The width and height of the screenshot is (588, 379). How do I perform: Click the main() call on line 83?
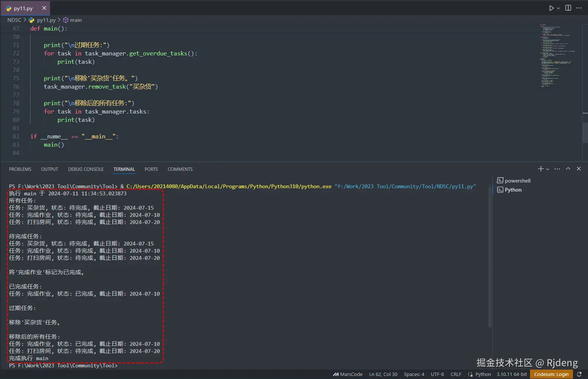[54, 144]
